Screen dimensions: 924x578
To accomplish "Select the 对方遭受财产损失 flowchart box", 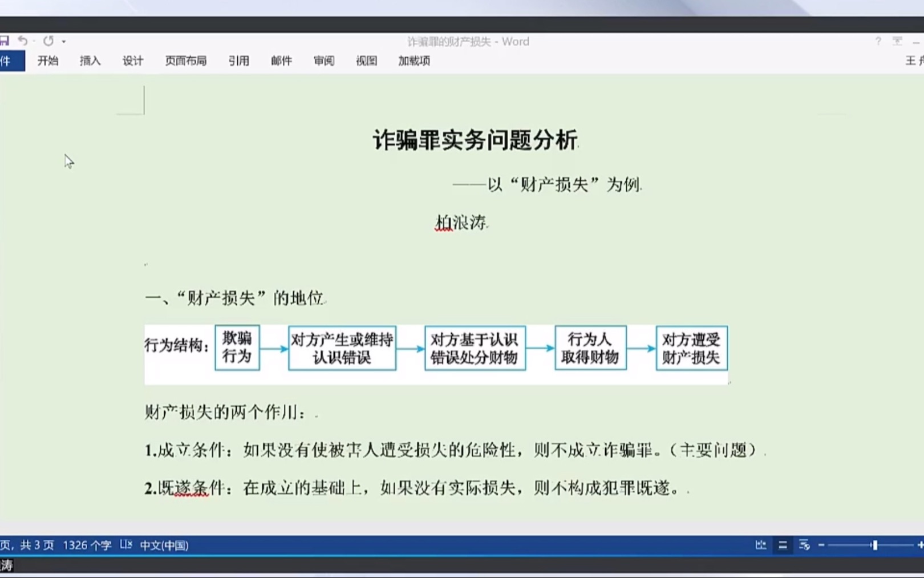I will pos(691,348).
